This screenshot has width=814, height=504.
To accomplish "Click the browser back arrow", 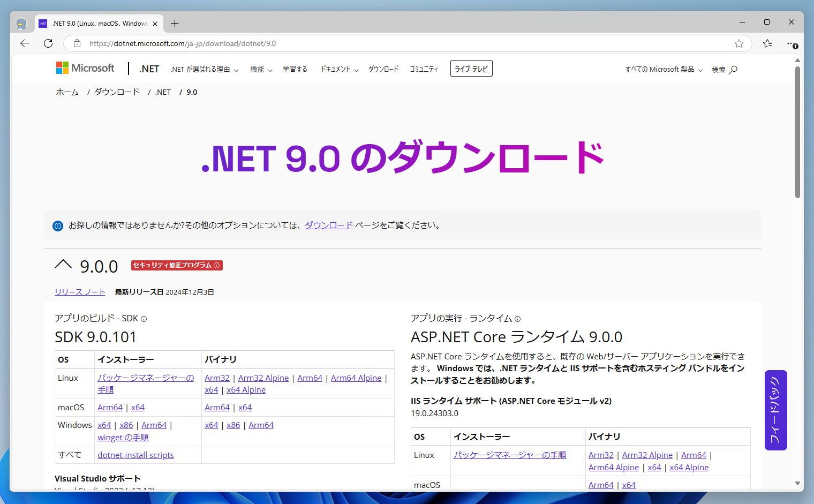I will pos(25,43).
